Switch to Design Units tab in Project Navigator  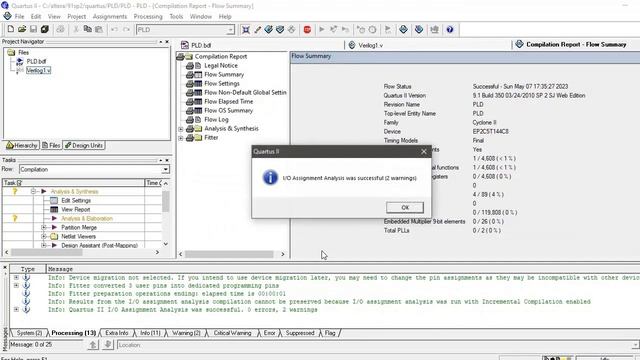(84, 145)
